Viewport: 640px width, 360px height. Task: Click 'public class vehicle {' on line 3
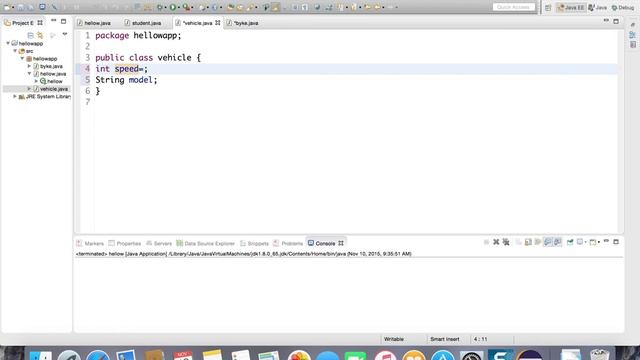click(148, 58)
